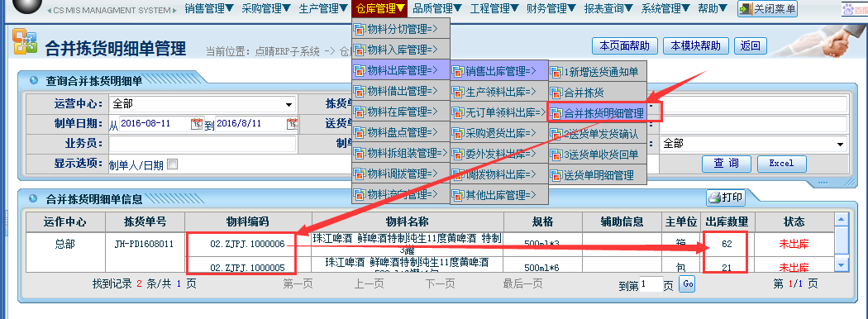Click the 查询 button
This screenshot has width=868, height=319.
click(727, 164)
